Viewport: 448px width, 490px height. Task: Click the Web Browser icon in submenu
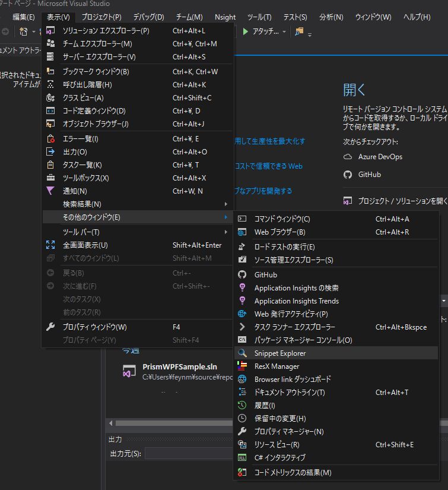(x=242, y=232)
